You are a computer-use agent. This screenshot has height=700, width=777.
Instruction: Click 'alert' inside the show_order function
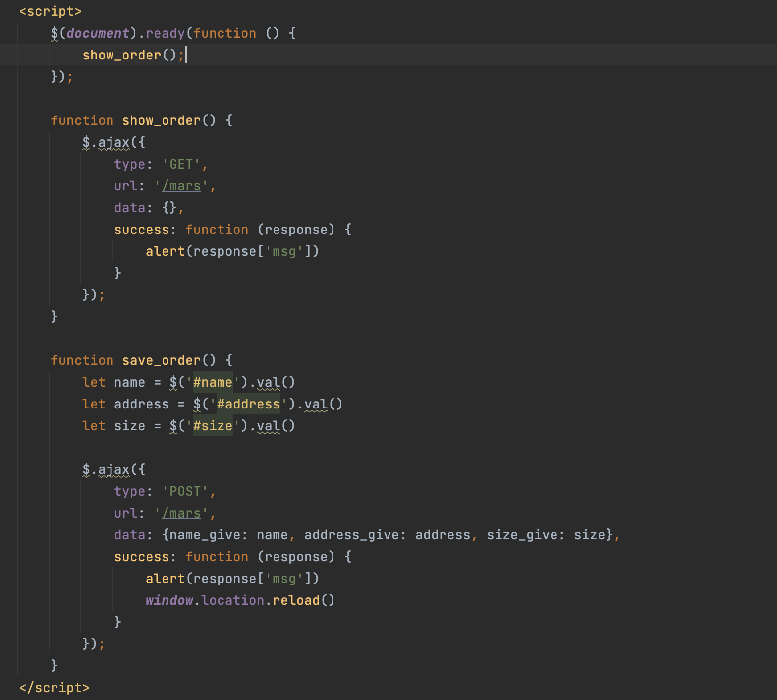[x=166, y=251]
